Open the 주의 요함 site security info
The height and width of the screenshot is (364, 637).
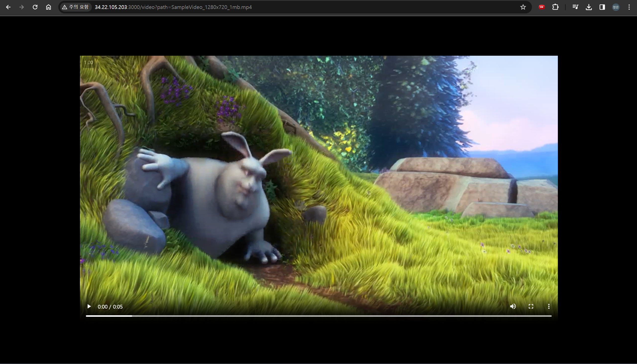(76, 7)
